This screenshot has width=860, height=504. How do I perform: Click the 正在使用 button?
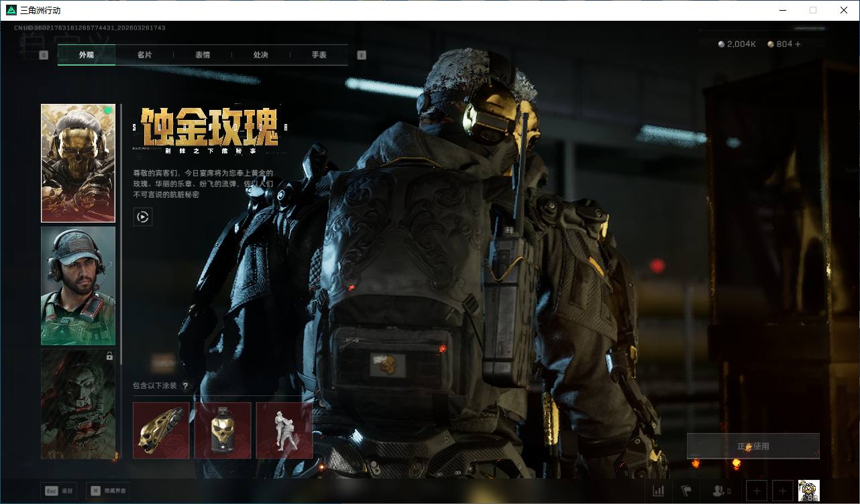pos(753,446)
